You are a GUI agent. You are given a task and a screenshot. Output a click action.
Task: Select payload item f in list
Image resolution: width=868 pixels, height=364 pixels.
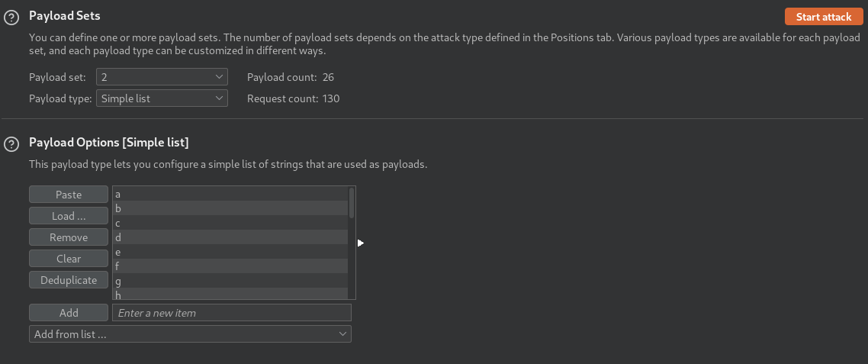230,266
